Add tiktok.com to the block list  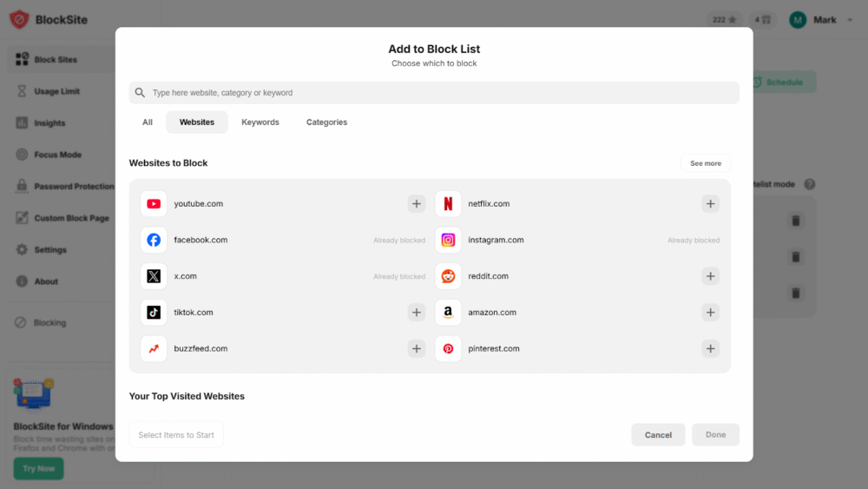tap(417, 313)
